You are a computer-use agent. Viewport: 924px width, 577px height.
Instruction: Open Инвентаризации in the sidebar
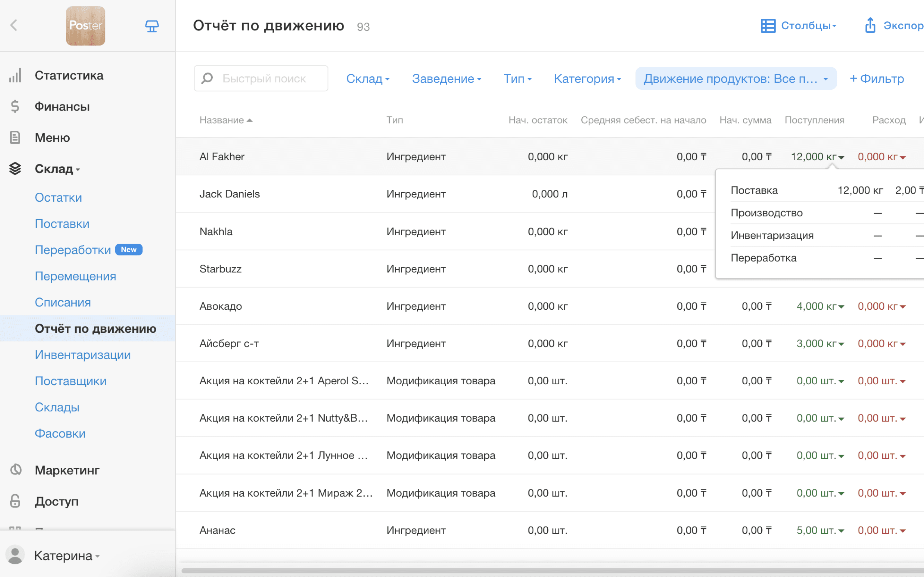point(83,355)
